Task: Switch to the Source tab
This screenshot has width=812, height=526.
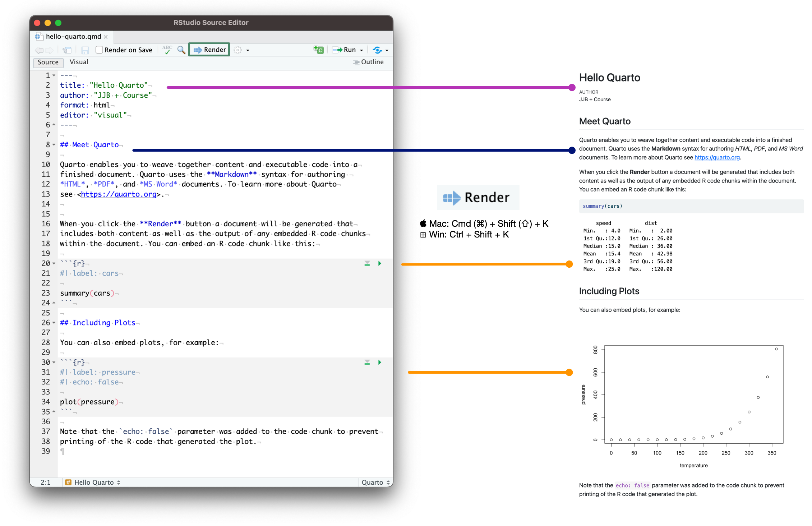Action: click(48, 62)
